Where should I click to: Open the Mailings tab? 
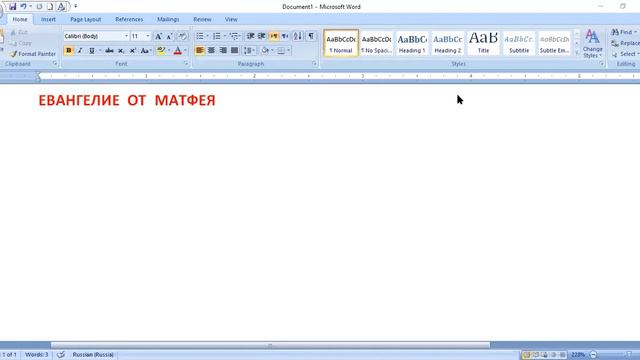pos(168,19)
